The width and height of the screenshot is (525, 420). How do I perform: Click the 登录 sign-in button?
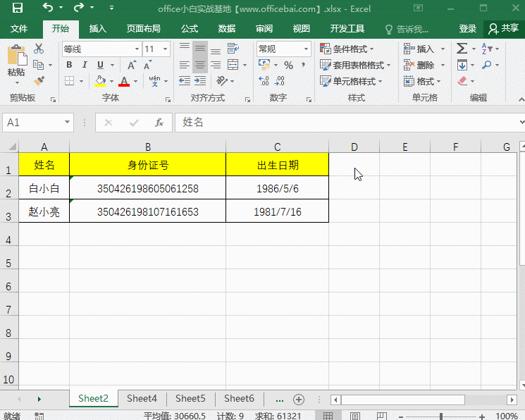(x=467, y=29)
